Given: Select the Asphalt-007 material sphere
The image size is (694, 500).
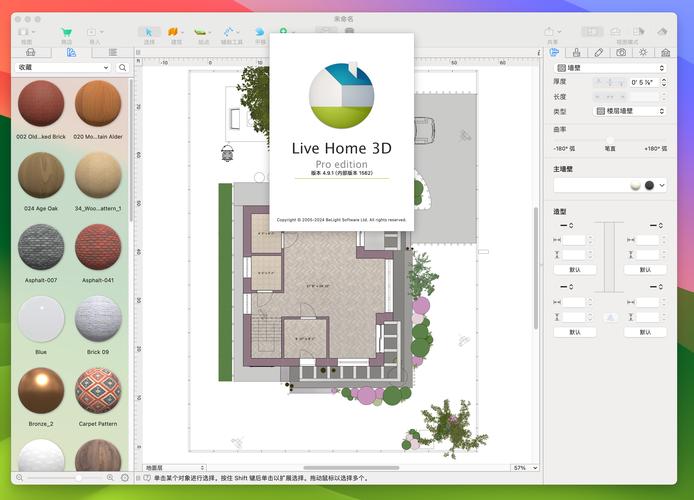Looking at the screenshot, I should [41, 247].
